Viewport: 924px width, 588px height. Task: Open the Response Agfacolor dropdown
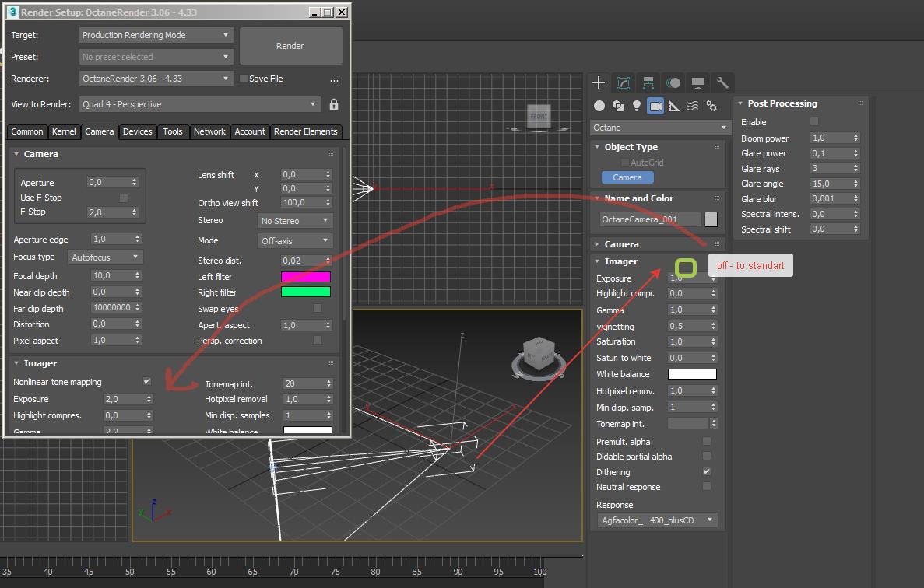(657, 520)
